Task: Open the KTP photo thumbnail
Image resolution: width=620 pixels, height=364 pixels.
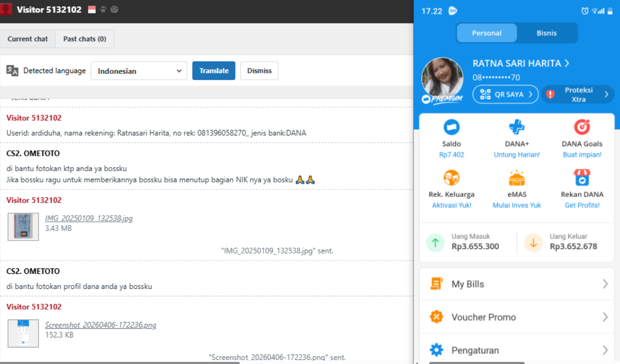Action: click(23, 227)
